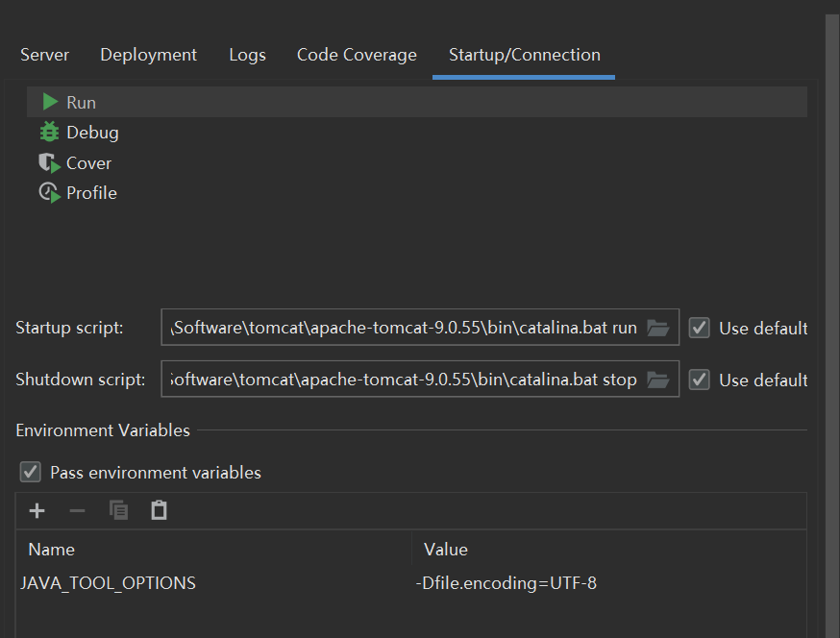Click the Startup script path field
Viewport: 840px width, 638px height.
tap(404, 328)
